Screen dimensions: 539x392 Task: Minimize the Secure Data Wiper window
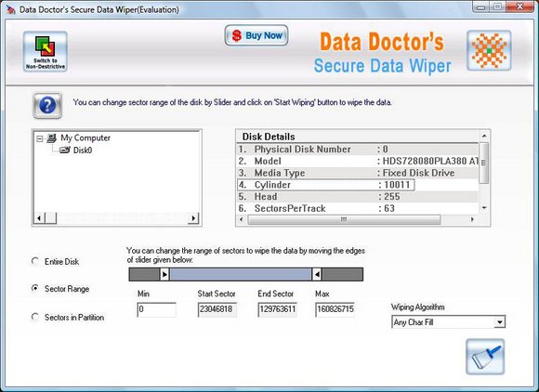481,7
